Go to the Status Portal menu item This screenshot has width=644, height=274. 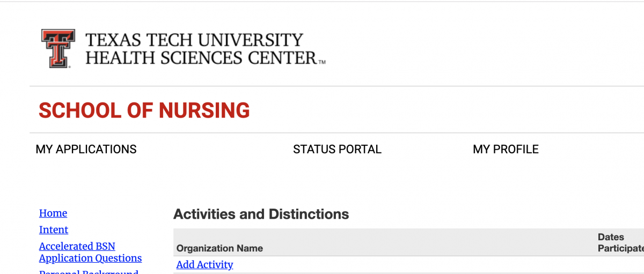tap(337, 150)
